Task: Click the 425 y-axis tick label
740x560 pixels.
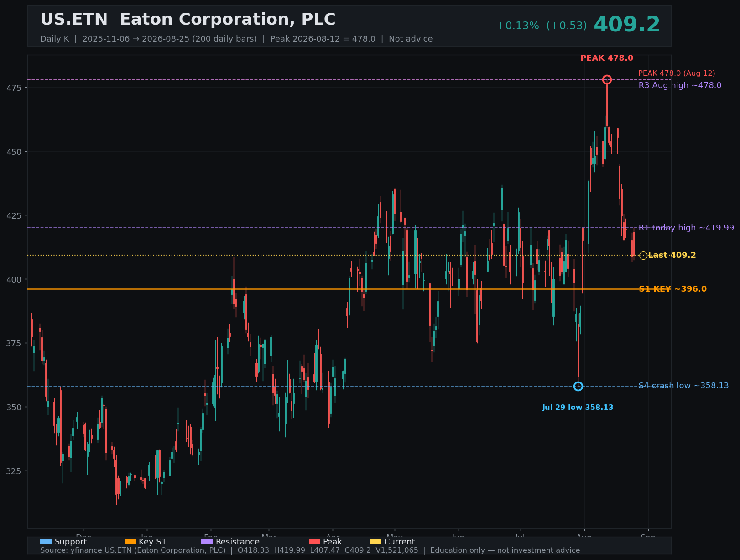Action: pyautogui.click(x=15, y=215)
